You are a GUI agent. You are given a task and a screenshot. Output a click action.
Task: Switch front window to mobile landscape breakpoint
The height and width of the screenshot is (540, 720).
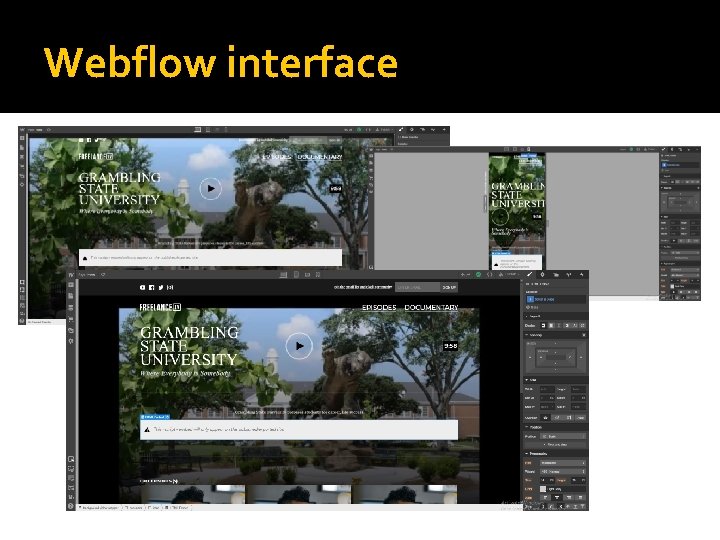pos(307,275)
